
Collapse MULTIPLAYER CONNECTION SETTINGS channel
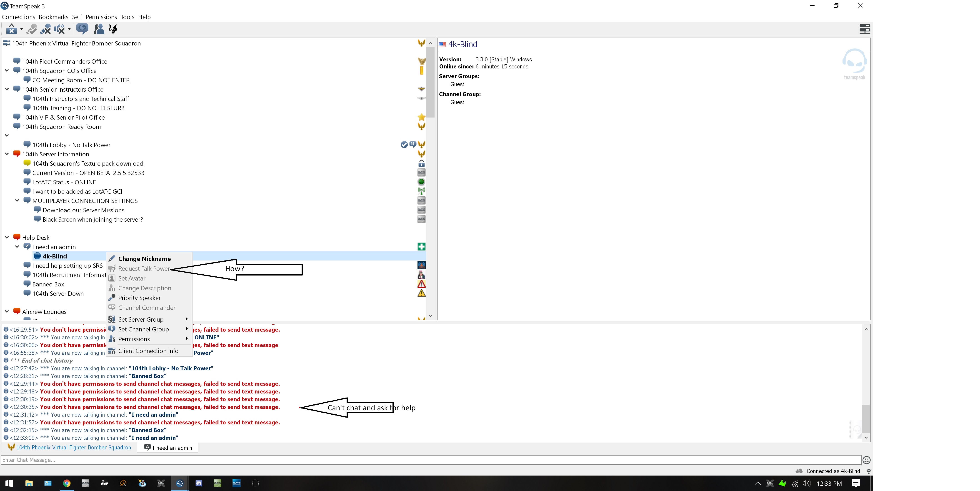(17, 200)
